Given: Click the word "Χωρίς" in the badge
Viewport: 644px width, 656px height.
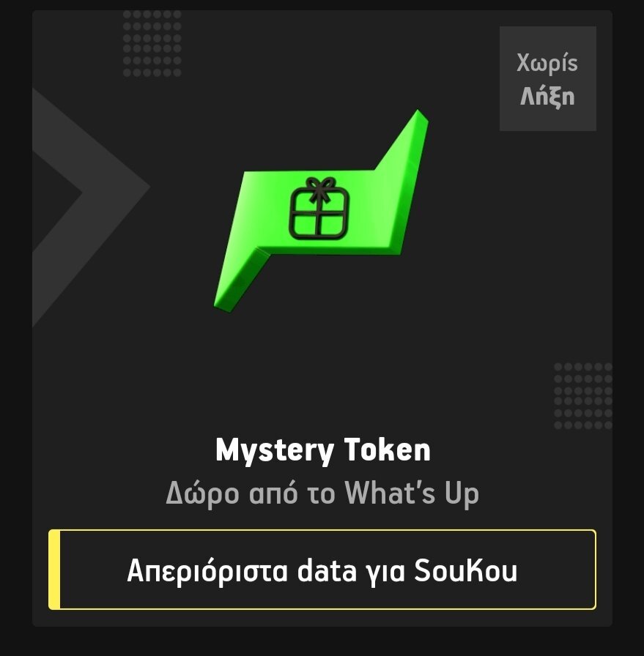Looking at the screenshot, I should pyautogui.click(x=547, y=63).
